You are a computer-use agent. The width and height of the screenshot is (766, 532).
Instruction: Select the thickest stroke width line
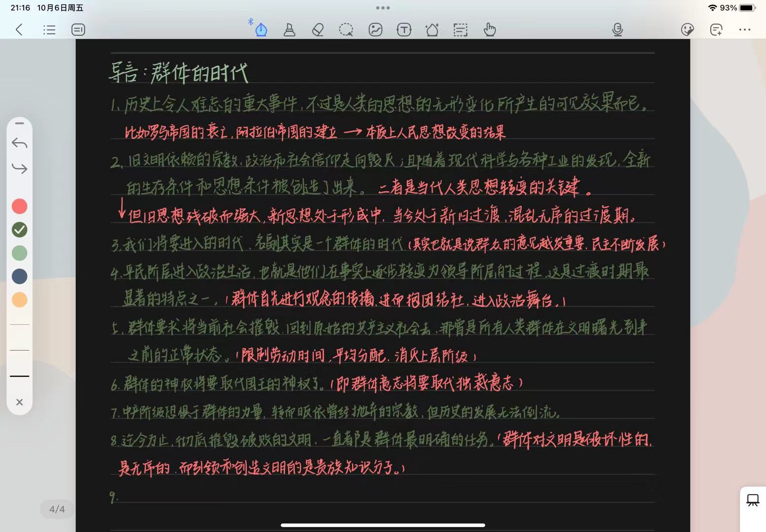(x=20, y=376)
